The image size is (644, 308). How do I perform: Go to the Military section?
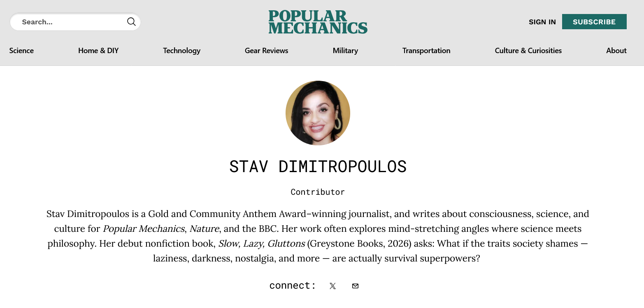345,51
